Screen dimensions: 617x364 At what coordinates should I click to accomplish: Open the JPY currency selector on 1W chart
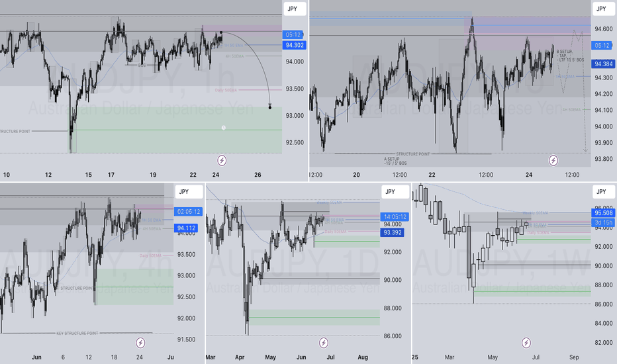603,192
